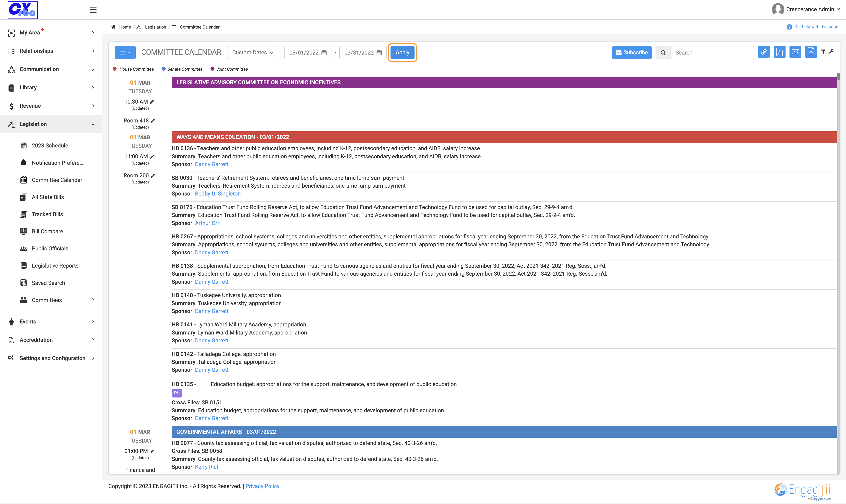Export calendar as DOC icon
Image resolution: width=846 pixels, height=504 pixels.
[811, 52]
